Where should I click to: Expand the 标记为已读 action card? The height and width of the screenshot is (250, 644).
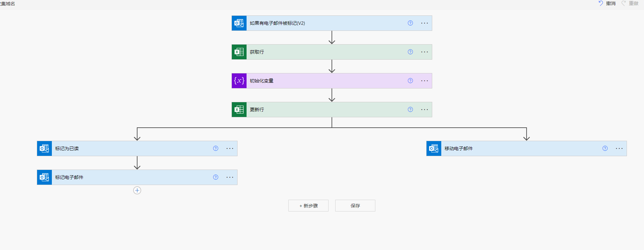click(x=137, y=148)
